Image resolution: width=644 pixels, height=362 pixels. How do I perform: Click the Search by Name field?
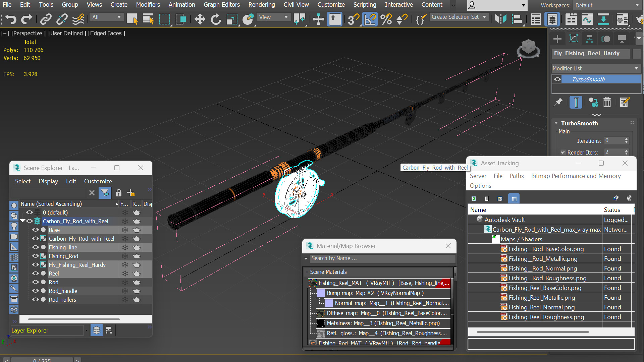tap(382, 258)
